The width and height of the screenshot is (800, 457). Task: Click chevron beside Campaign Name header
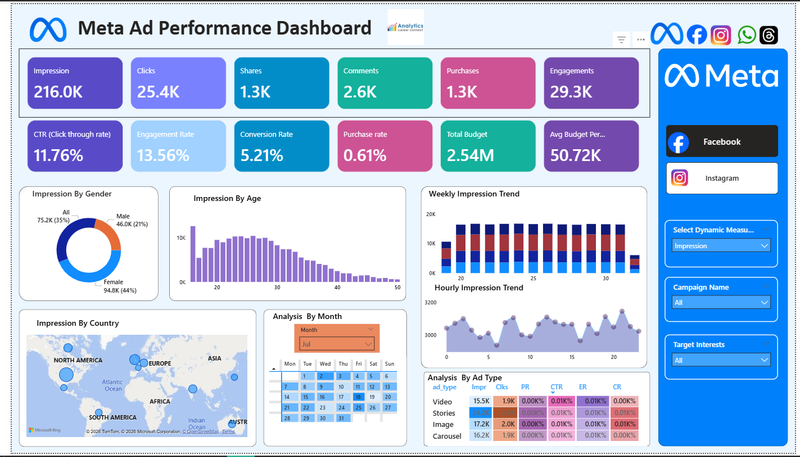[x=766, y=287]
